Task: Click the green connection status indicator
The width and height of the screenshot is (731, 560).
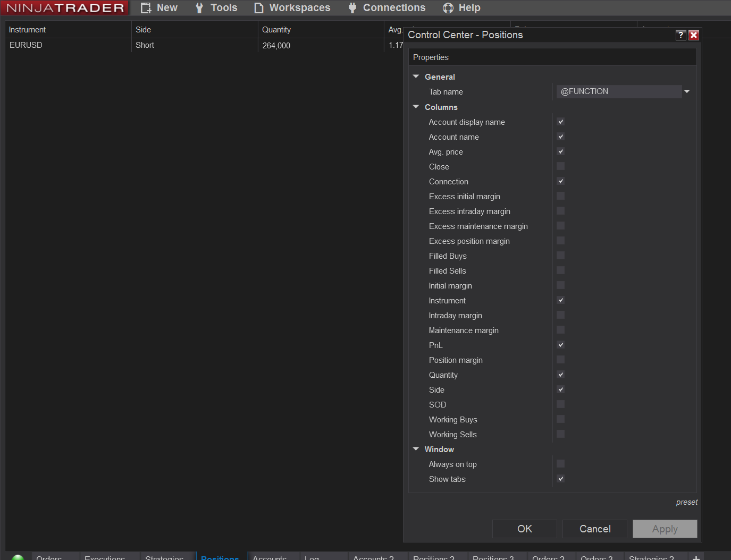Action: 18,557
